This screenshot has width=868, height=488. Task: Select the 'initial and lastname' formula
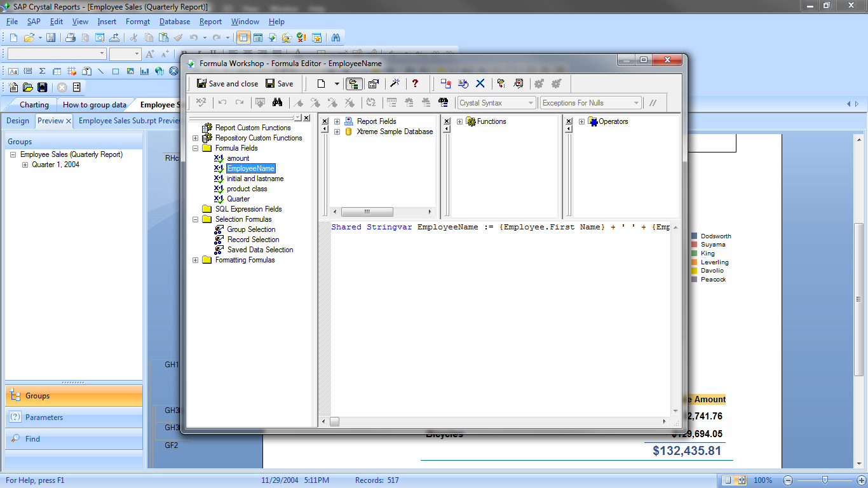pos(255,179)
